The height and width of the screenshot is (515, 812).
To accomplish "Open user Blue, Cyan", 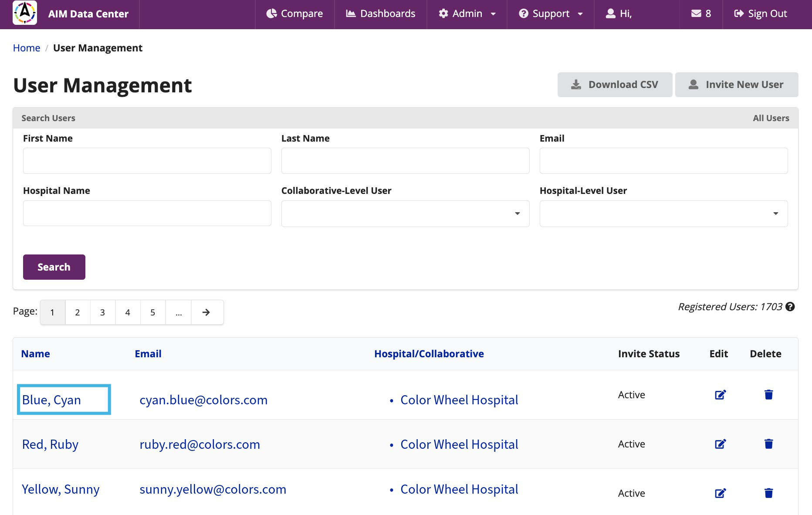I will 51,400.
